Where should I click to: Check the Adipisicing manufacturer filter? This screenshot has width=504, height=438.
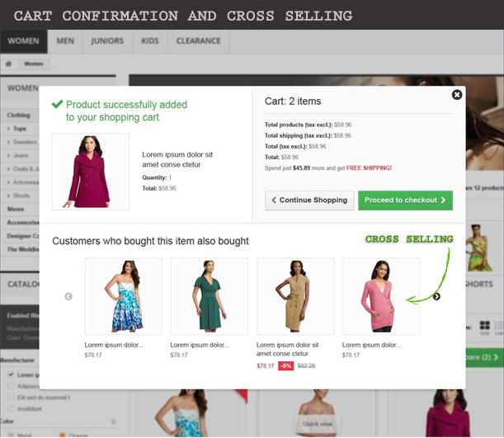point(10,385)
